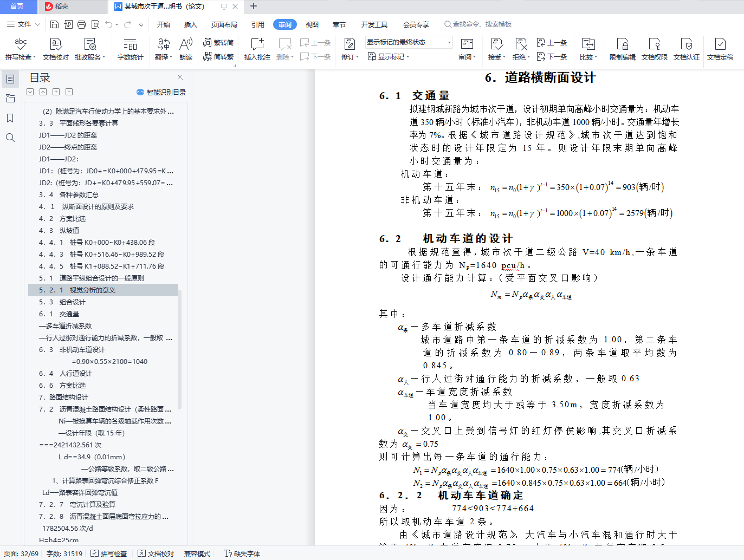Open 限制编辑 restrict editing
Screen dimensions: 744x560
tap(623, 49)
